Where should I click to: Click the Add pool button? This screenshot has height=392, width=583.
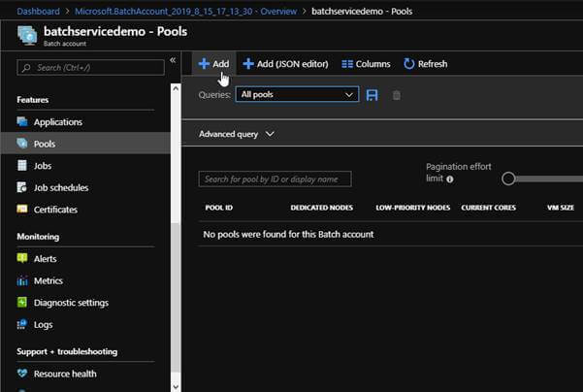tap(213, 64)
